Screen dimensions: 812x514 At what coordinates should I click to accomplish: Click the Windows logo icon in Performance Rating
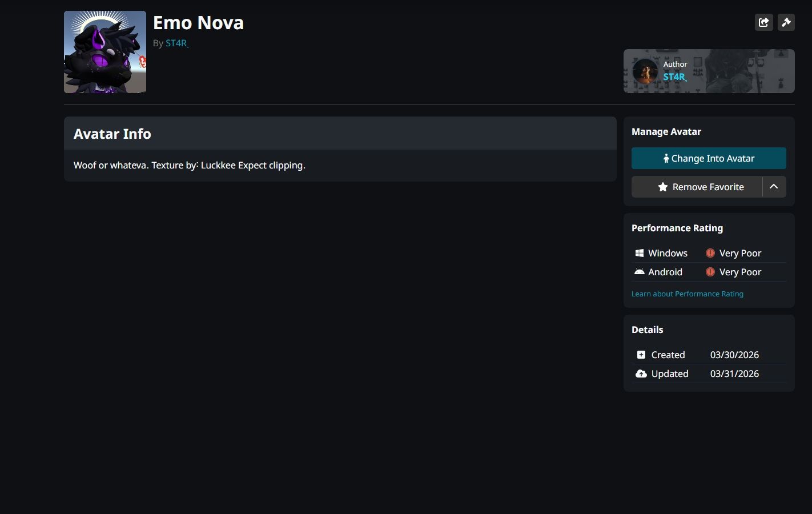[640, 253]
